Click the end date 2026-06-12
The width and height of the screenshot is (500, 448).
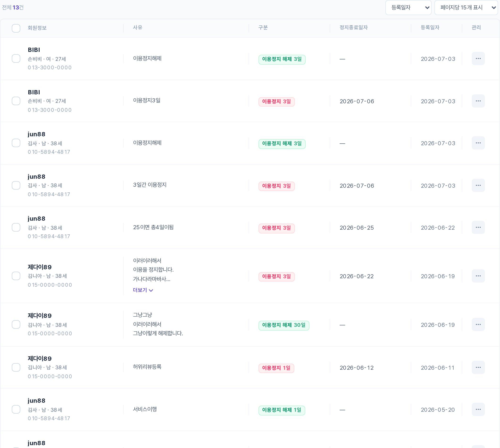[357, 368]
